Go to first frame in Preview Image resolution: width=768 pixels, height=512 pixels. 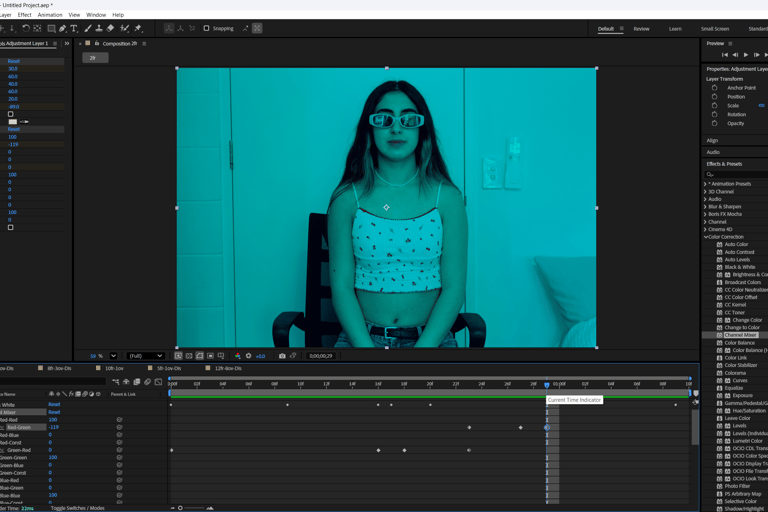pos(724,55)
